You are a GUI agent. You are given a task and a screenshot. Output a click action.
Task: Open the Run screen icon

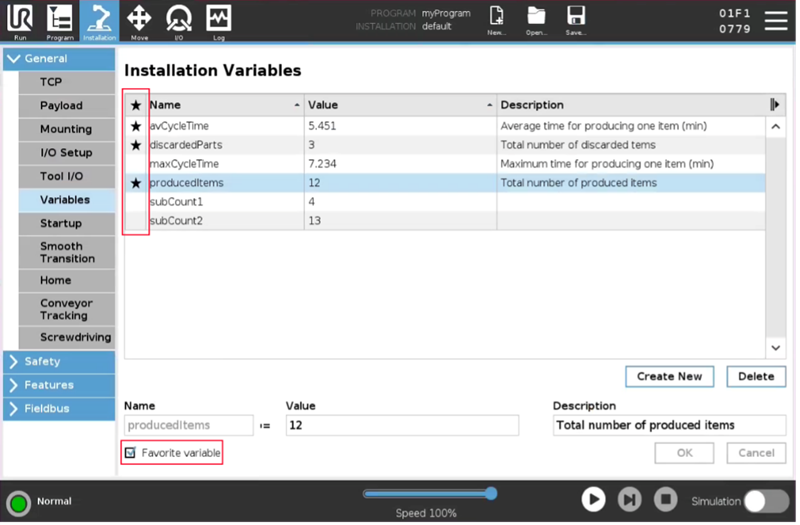click(20, 20)
